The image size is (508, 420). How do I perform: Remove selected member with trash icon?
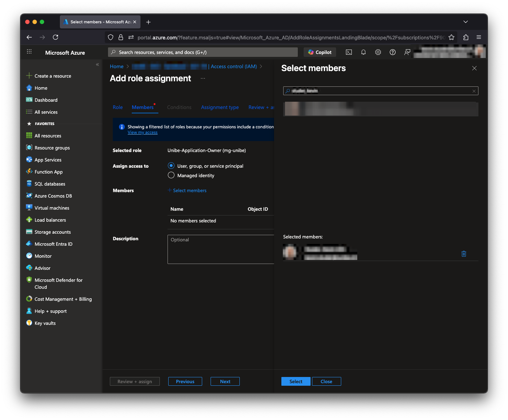tap(464, 254)
